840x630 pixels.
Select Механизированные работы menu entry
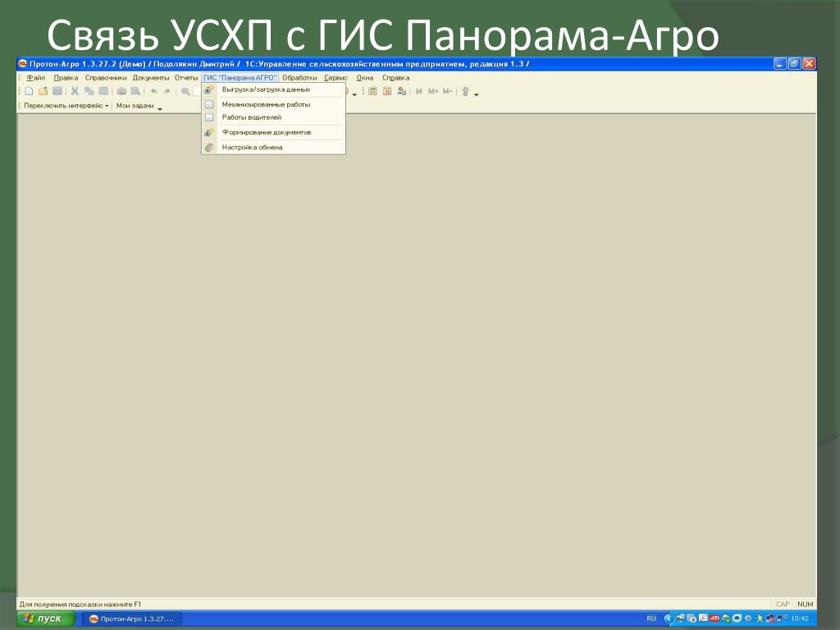(273, 104)
